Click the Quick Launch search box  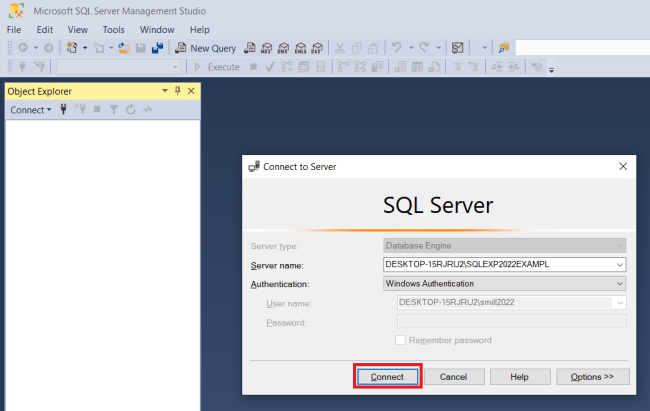(x=582, y=48)
